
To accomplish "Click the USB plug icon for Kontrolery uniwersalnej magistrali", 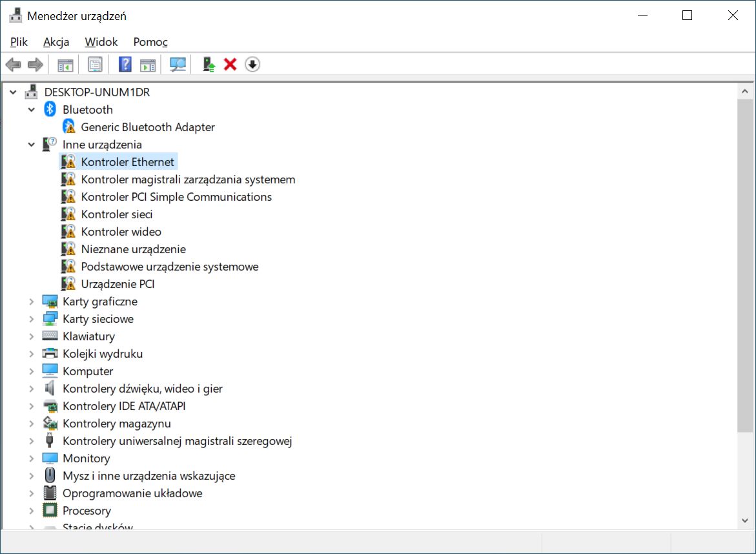I will (50, 440).
